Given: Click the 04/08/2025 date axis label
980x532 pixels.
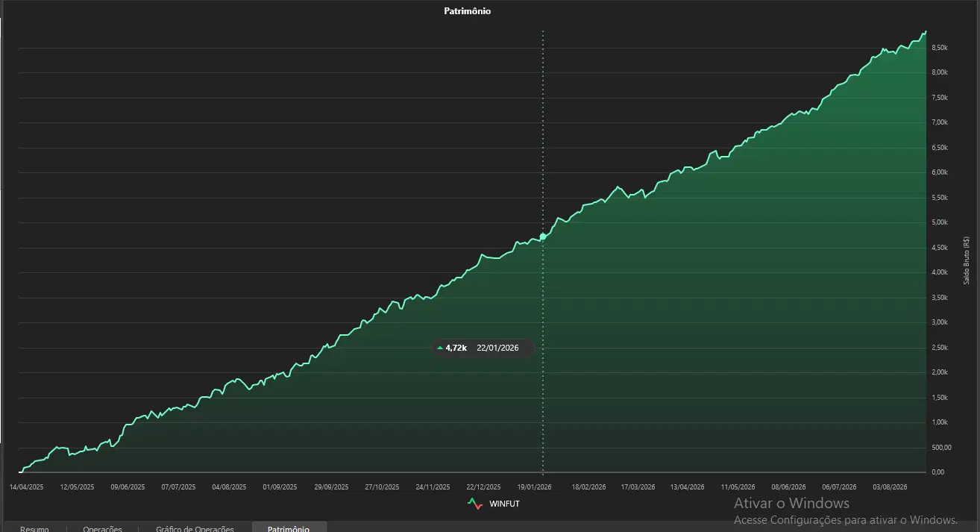Looking at the screenshot, I should point(229,486).
